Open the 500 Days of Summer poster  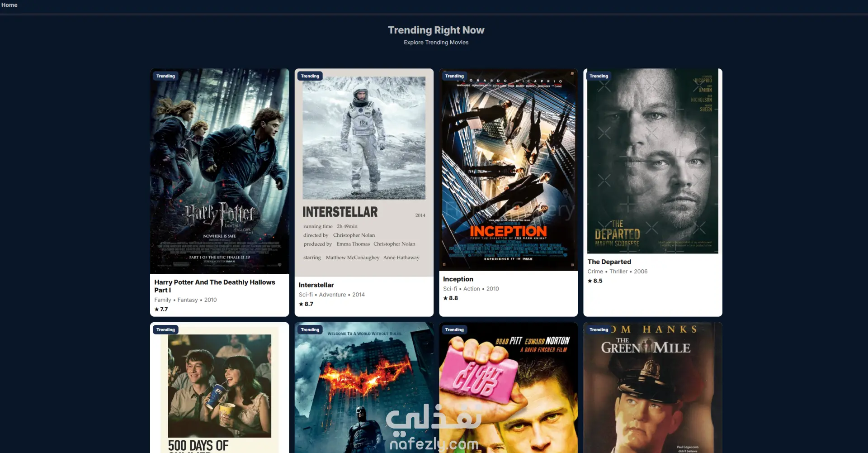[x=219, y=388]
